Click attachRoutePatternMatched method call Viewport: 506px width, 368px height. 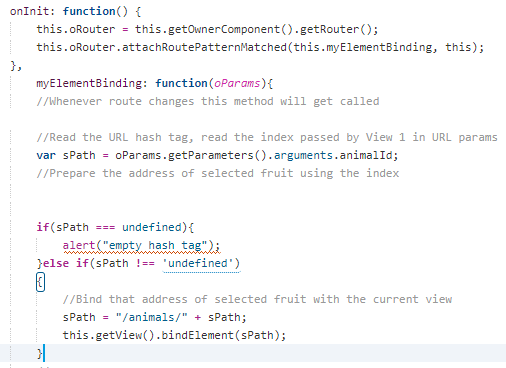(x=204, y=47)
